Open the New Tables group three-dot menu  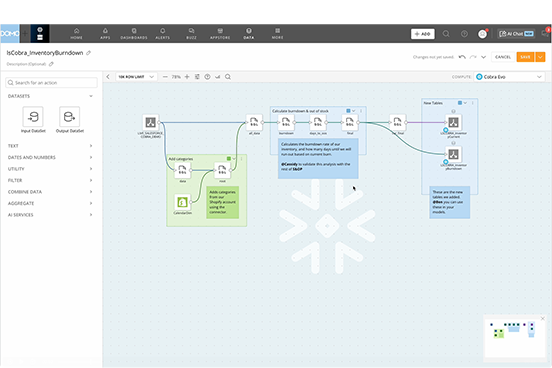pos(472,103)
